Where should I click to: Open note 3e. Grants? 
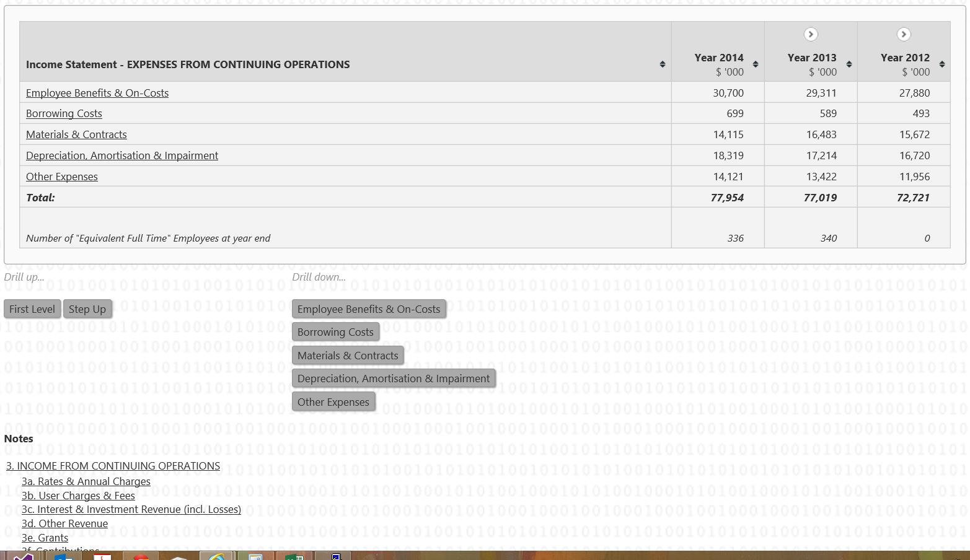[x=45, y=538]
